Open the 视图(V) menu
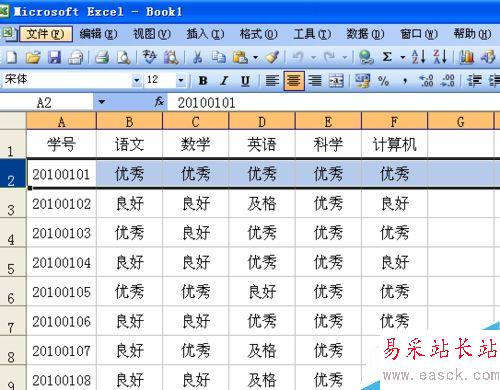 click(152, 34)
